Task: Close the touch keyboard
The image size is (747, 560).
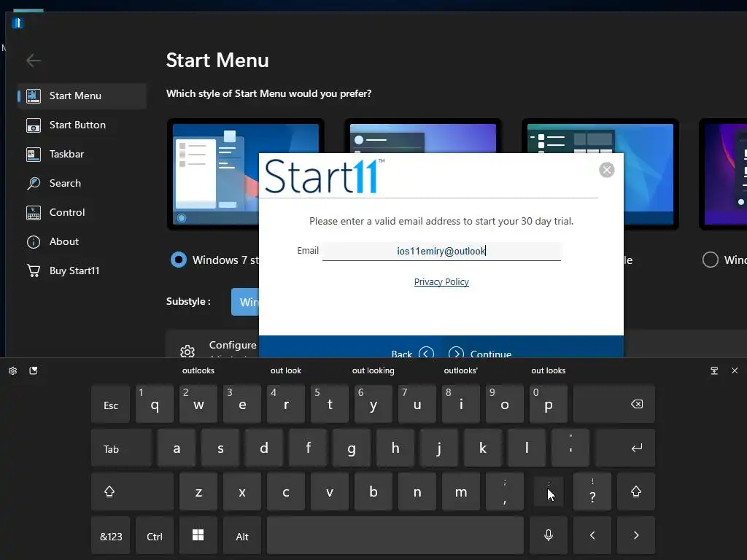Action: coord(735,370)
